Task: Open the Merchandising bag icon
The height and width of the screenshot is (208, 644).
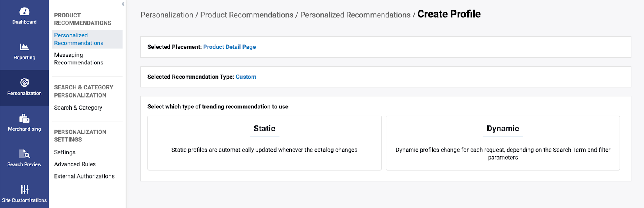Action: [x=25, y=118]
